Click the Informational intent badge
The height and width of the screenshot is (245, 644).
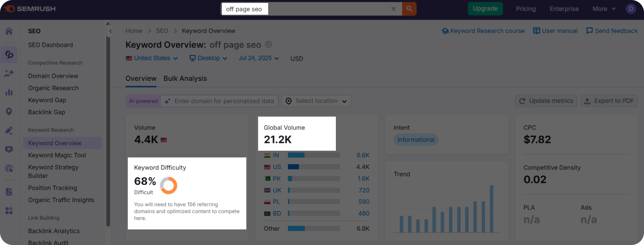pyautogui.click(x=416, y=140)
